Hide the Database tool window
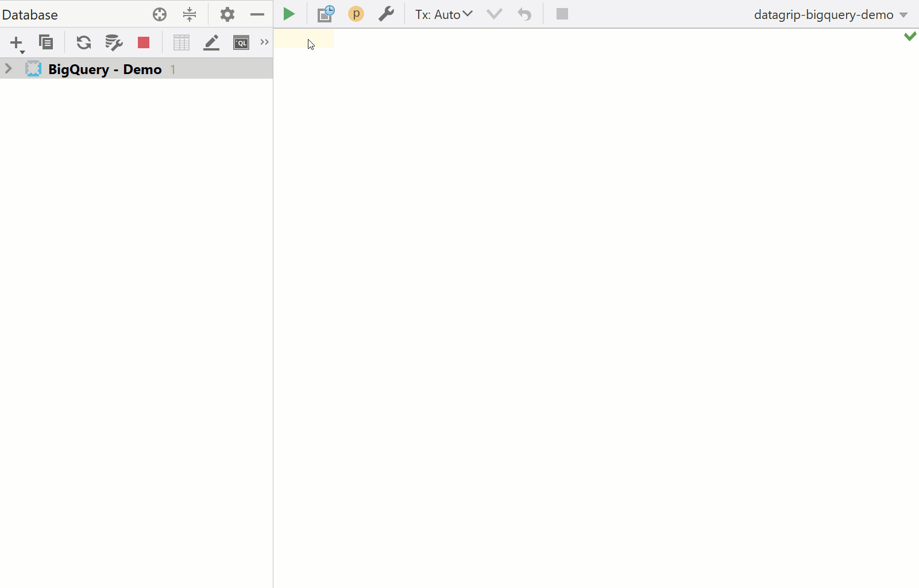 (x=257, y=14)
